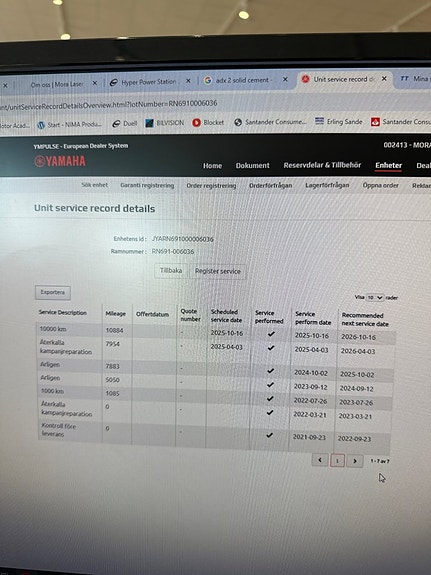Click the Exportera button
Screen dimensions: 431x575
53,292
